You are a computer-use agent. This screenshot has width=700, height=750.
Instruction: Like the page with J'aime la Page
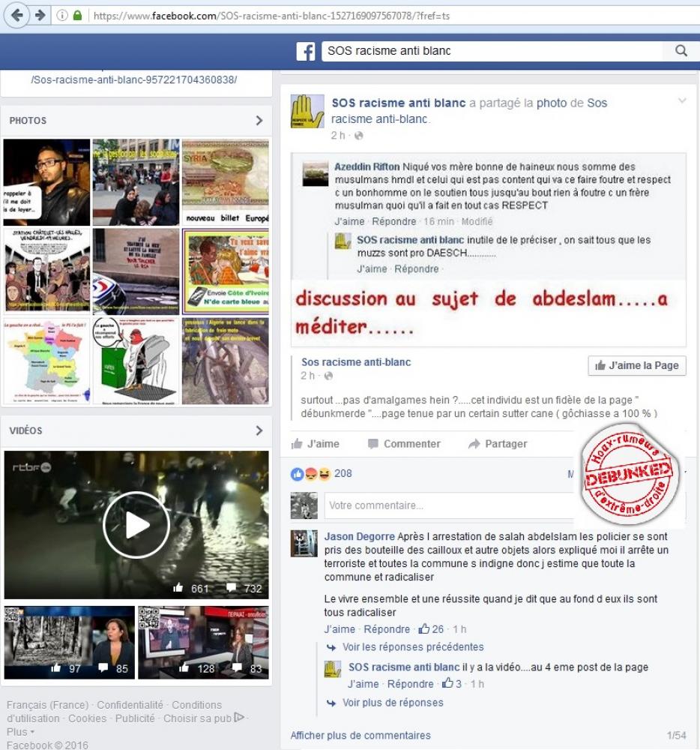[637, 365]
